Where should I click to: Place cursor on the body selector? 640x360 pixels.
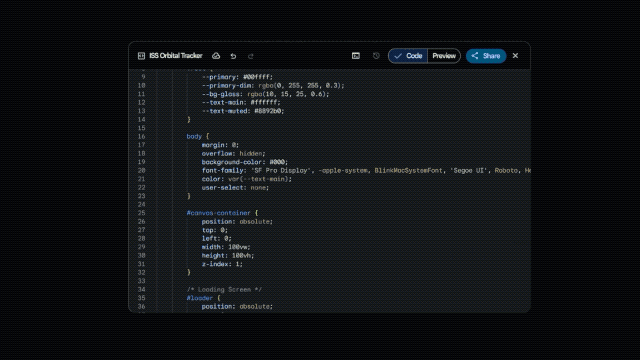click(x=194, y=136)
